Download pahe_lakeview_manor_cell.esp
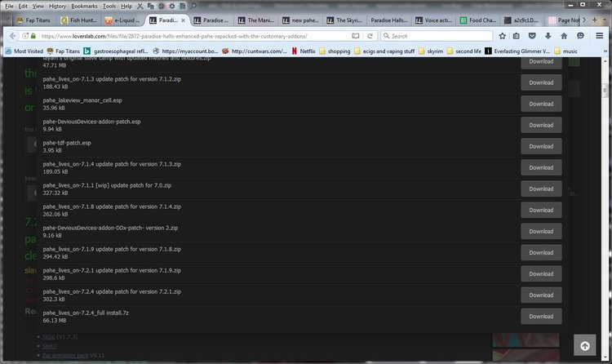 click(541, 104)
